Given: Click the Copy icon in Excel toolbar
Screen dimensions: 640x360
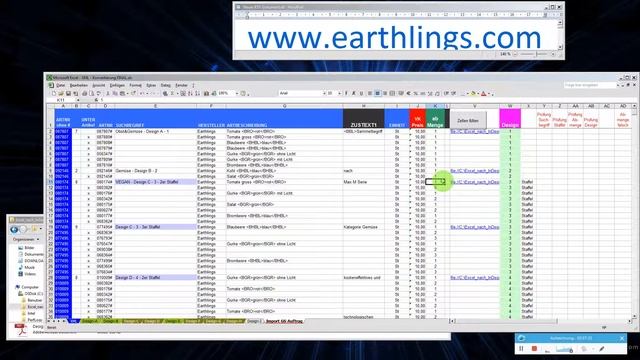Looking at the screenshot, I should coord(115,93).
